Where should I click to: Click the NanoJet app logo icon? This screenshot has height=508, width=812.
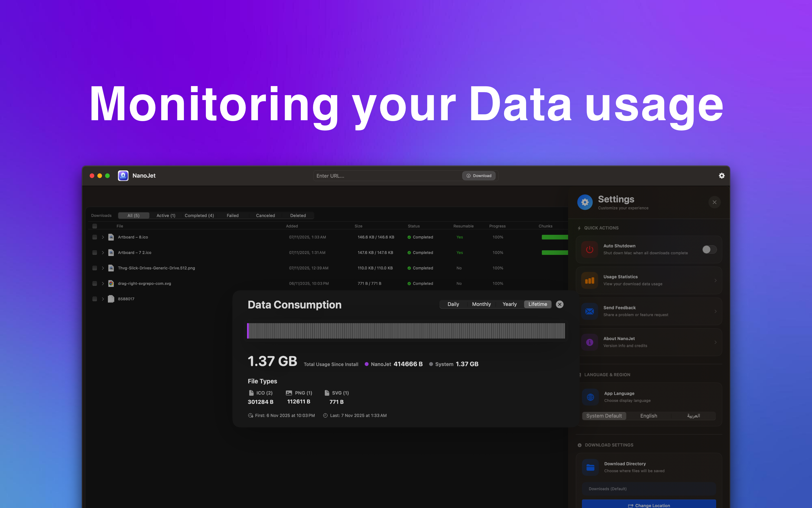coord(123,176)
